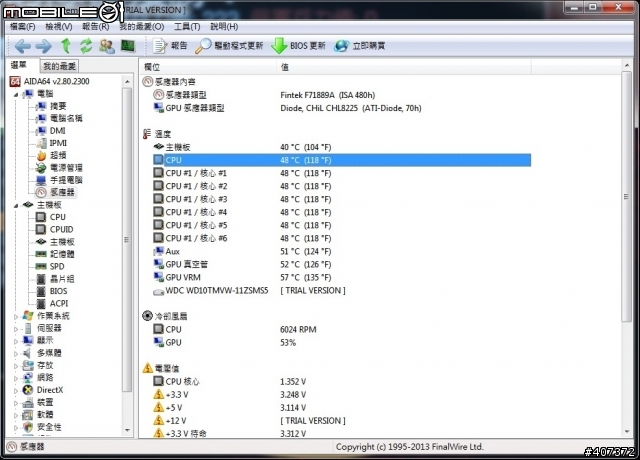Screen dimensions: 640x460
Task: Click the tree pane scrollbar thumb
Action: (x=127, y=240)
